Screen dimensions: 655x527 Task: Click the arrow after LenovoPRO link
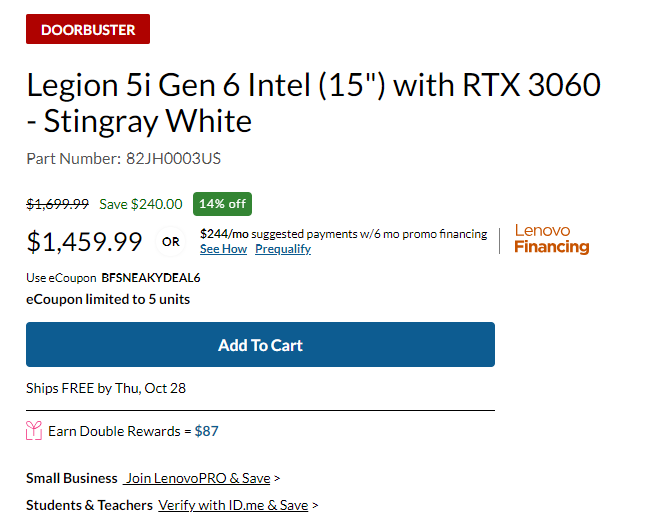click(x=277, y=479)
